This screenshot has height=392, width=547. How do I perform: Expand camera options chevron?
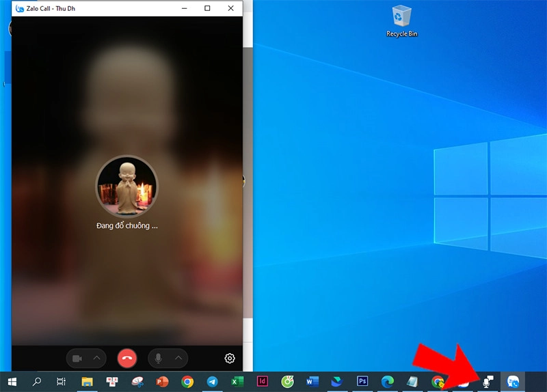97,359
